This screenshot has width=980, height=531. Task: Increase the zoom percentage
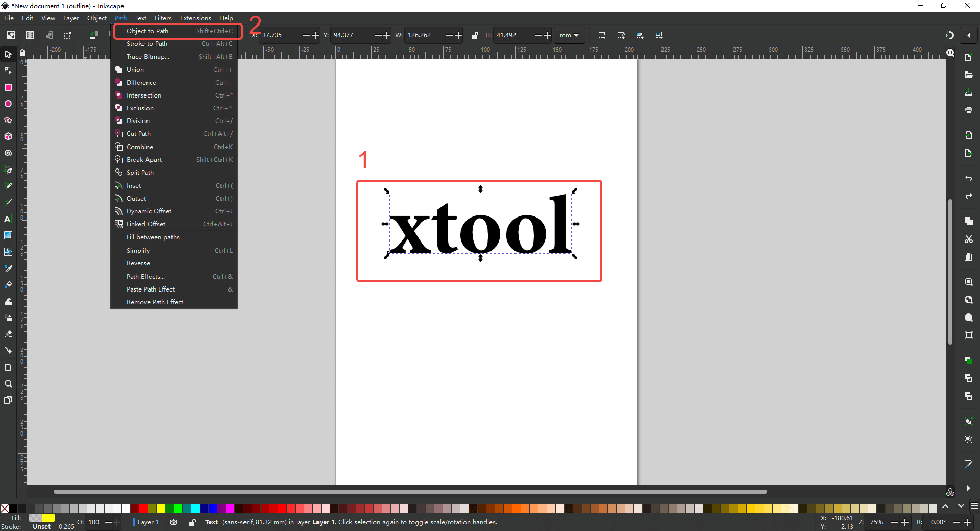click(x=905, y=522)
